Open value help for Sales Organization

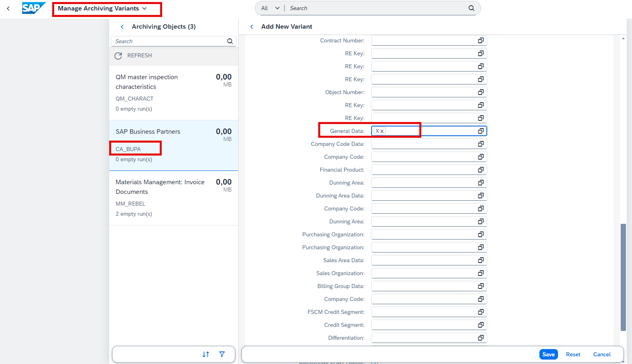(x=481, y=273)
